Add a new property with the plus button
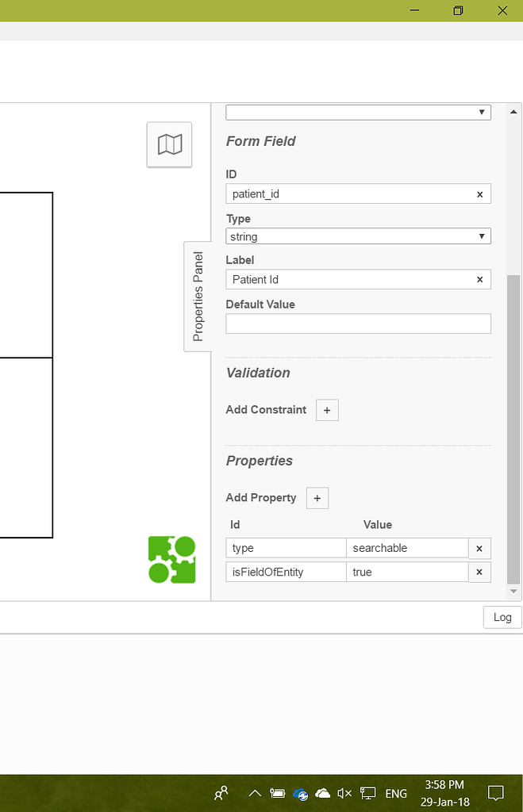523x812 pixels. click(317, 498)
